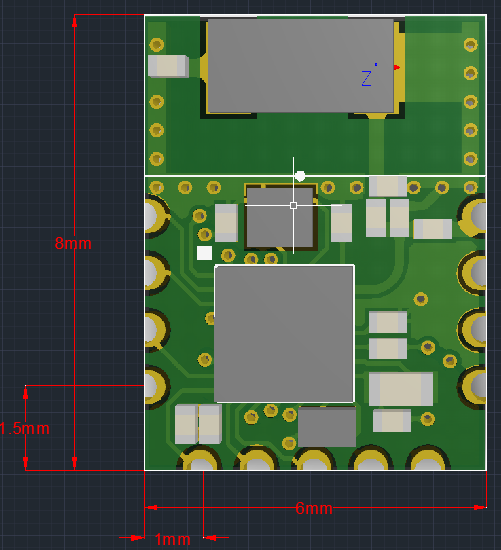Click the white origin dot on divider line
Viewport: 501px width, 550px height.
click(x=300, y=176)
